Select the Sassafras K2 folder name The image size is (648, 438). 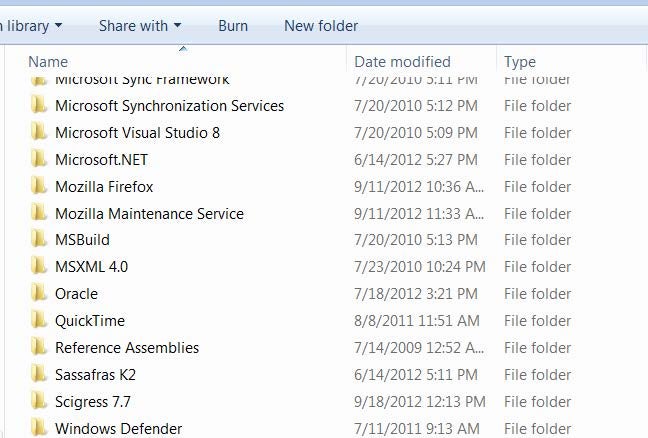tap(95, 375)
